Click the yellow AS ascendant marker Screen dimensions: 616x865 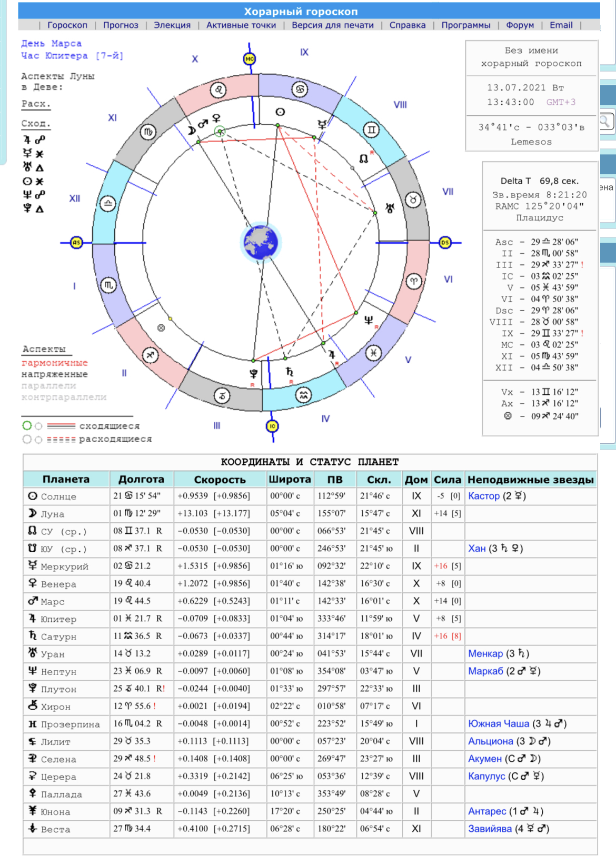coord(76,242)
